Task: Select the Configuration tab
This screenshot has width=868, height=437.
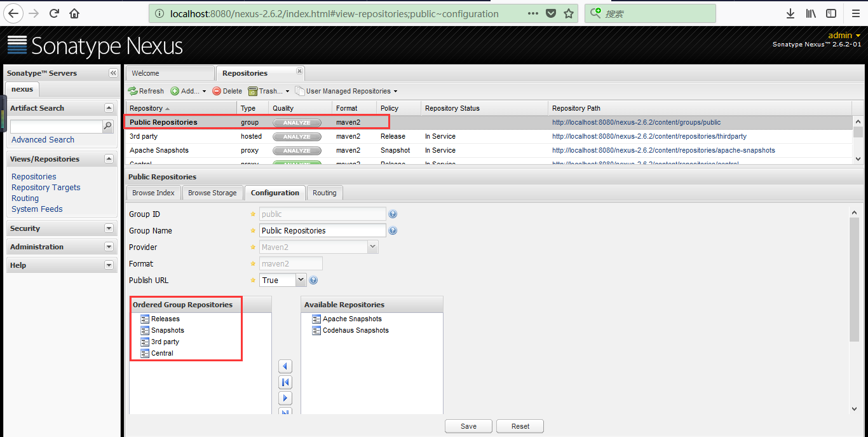Action: pos(275,193)
